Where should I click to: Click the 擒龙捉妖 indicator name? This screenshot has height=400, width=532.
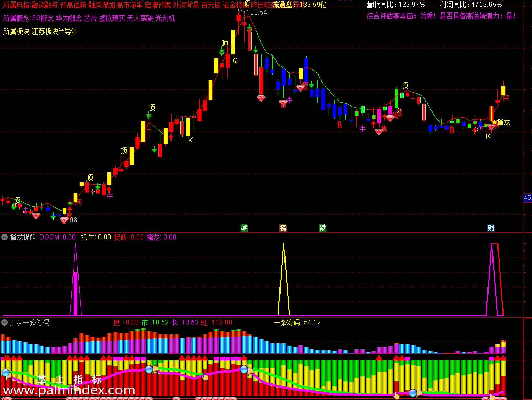23,237
